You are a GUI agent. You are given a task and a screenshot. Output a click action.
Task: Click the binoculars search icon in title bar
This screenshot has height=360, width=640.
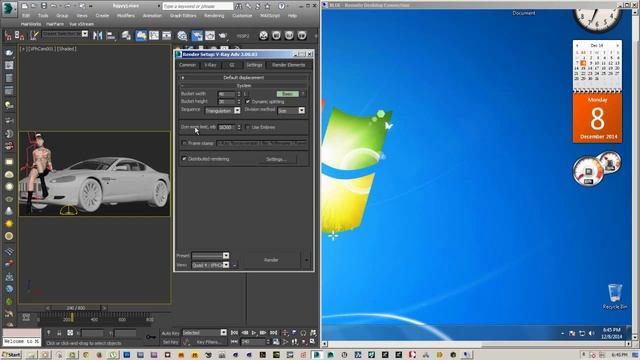coord(238,6)
